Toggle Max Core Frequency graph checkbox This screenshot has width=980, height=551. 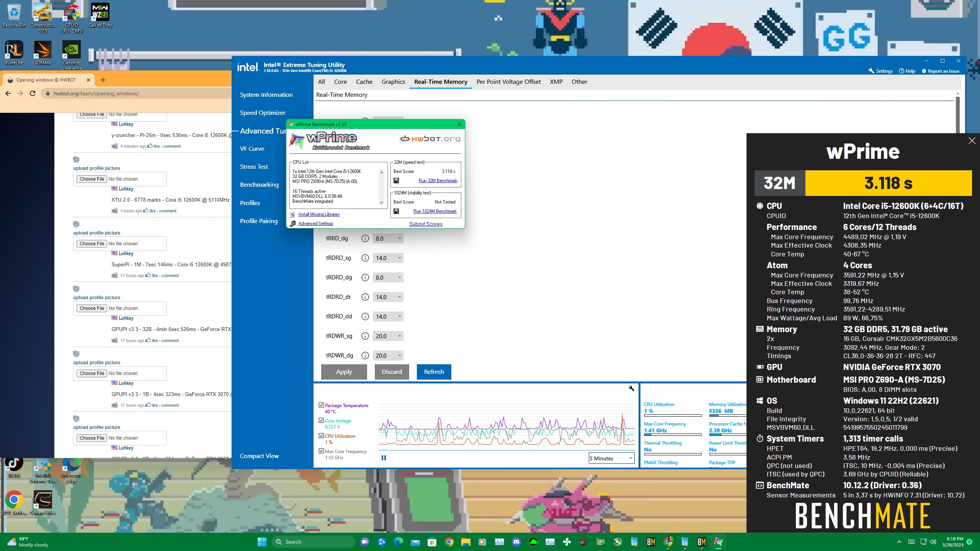click(x=321, y=451)
